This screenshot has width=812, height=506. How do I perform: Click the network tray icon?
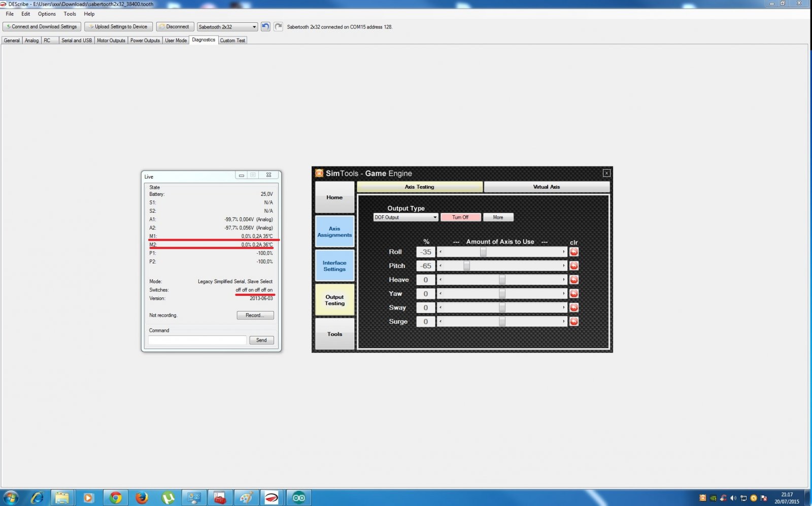click(x=743, y=498)
